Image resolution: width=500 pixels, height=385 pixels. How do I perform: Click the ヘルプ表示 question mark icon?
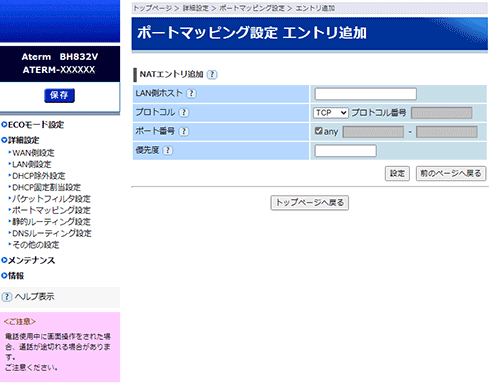pos(7,297)
